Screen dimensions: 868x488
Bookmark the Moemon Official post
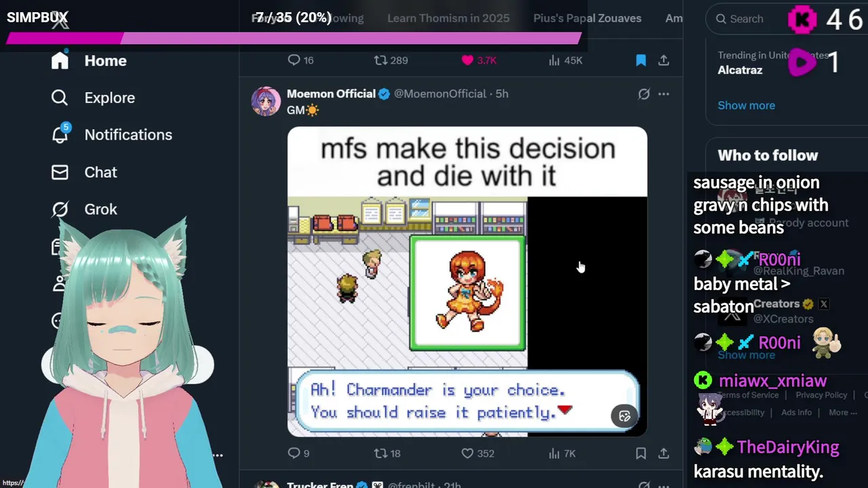[x=641, y=453]
